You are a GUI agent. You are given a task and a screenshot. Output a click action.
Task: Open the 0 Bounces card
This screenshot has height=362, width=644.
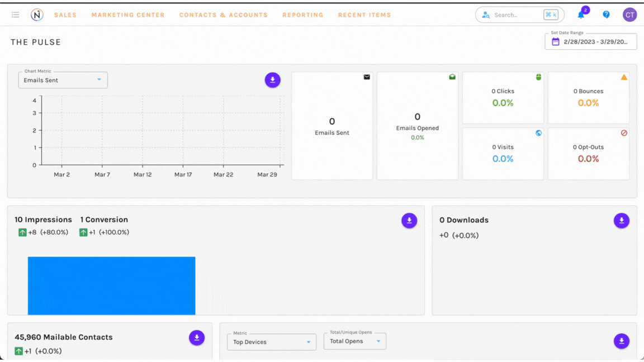click(588, 98)
